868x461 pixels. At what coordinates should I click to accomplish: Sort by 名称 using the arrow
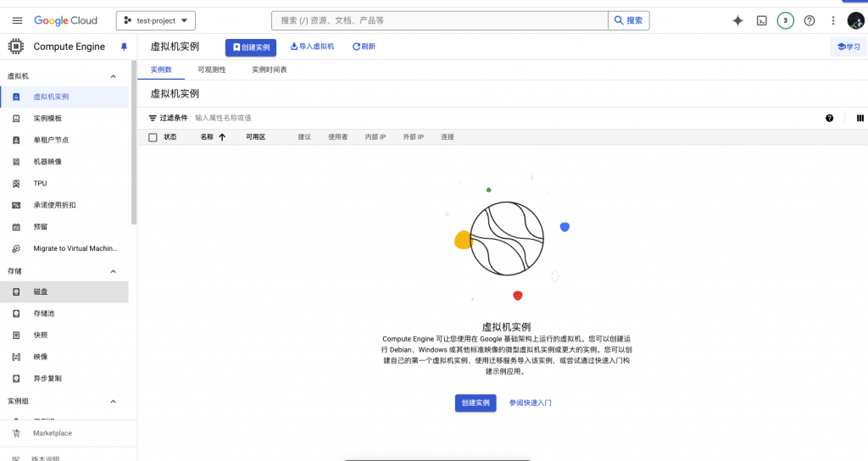pyautogui.click(x=222, y=136)
